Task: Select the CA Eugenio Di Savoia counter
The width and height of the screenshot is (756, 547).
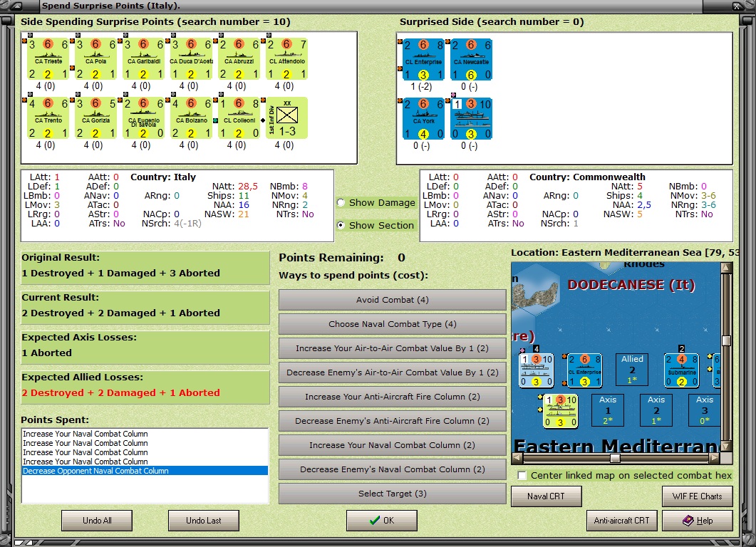Action: tap(143, 118)
